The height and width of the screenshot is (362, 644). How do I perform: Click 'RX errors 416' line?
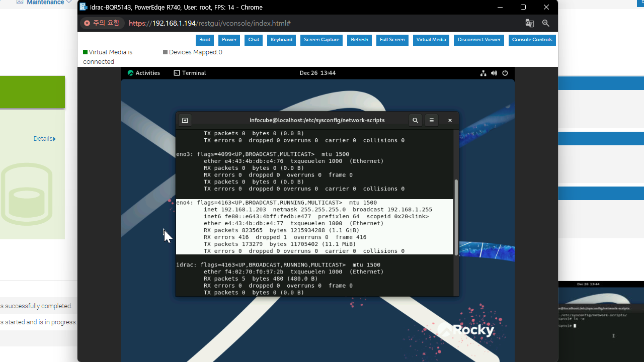(285, 237)
